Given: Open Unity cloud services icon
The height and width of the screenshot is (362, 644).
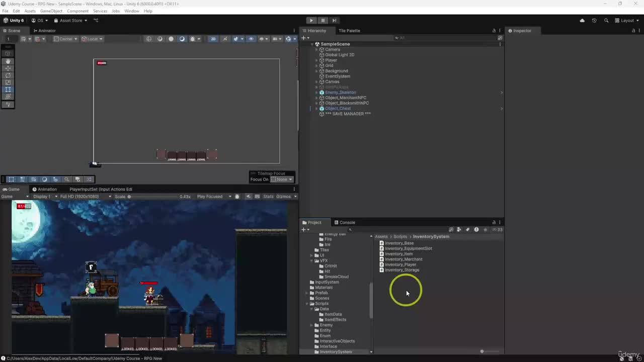Looking at the screenshot, I should click(582, 21).
